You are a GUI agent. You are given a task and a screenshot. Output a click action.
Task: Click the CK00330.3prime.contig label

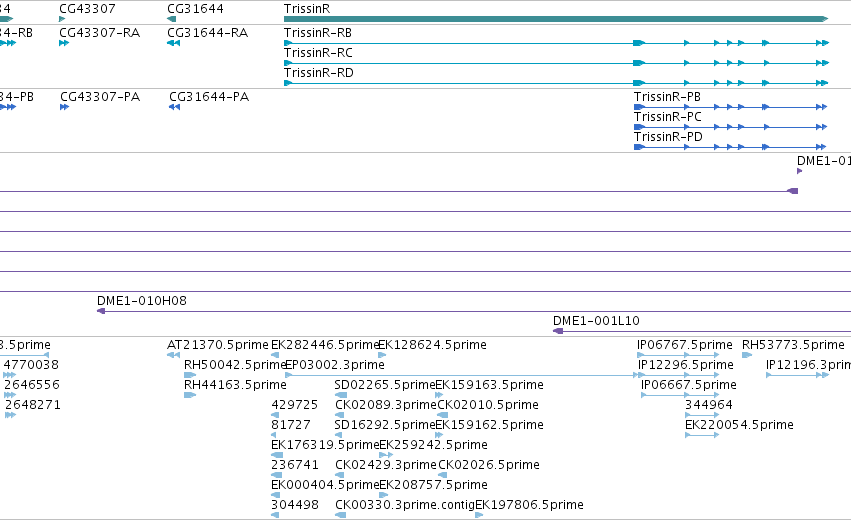(x=405, y=505)
